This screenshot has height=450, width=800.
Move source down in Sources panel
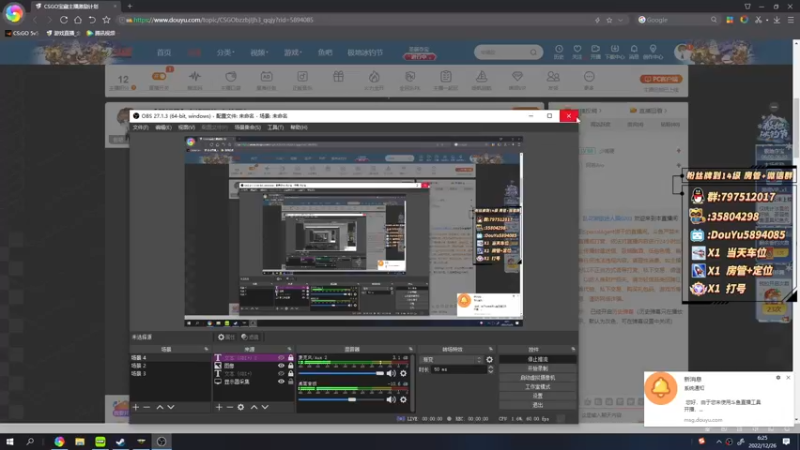[265, 407]
